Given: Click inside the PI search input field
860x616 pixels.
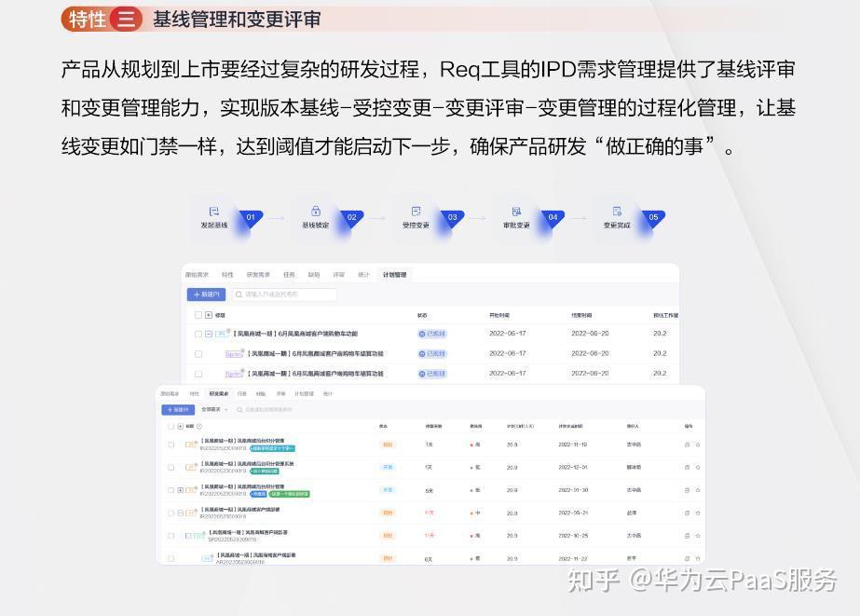Looking at the screenshot, I should (280, 294).
